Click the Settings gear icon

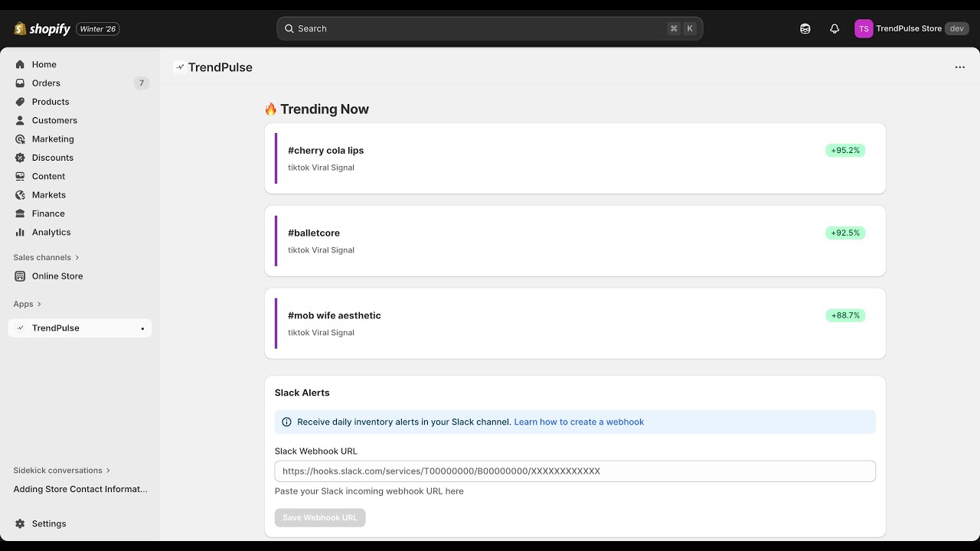point(20,523)
